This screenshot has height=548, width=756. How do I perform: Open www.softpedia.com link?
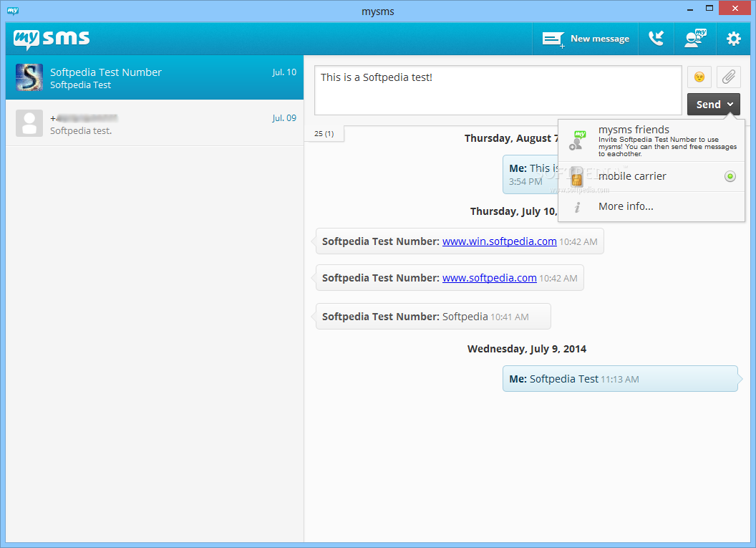click(x=490, y=279)
